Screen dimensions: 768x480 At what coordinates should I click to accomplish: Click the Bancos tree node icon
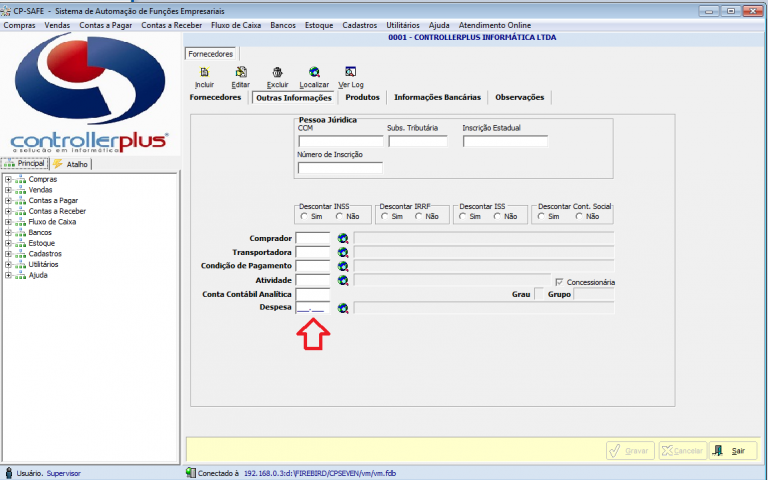coord(21,233)
